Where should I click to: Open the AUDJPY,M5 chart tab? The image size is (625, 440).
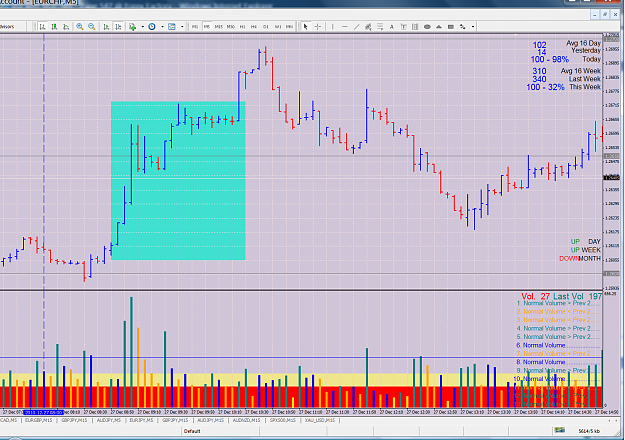point(108,420)
